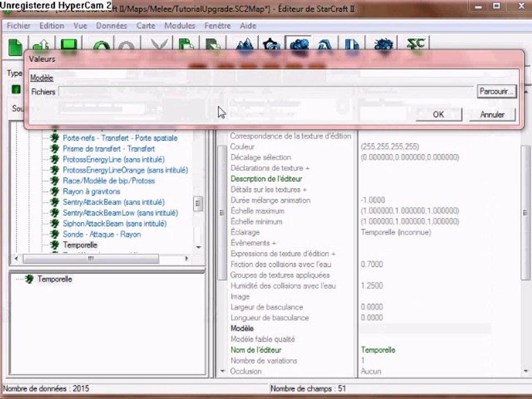Click the Fichiers input field
Viewport: 532px width, 399px height.
coord(267,91)
